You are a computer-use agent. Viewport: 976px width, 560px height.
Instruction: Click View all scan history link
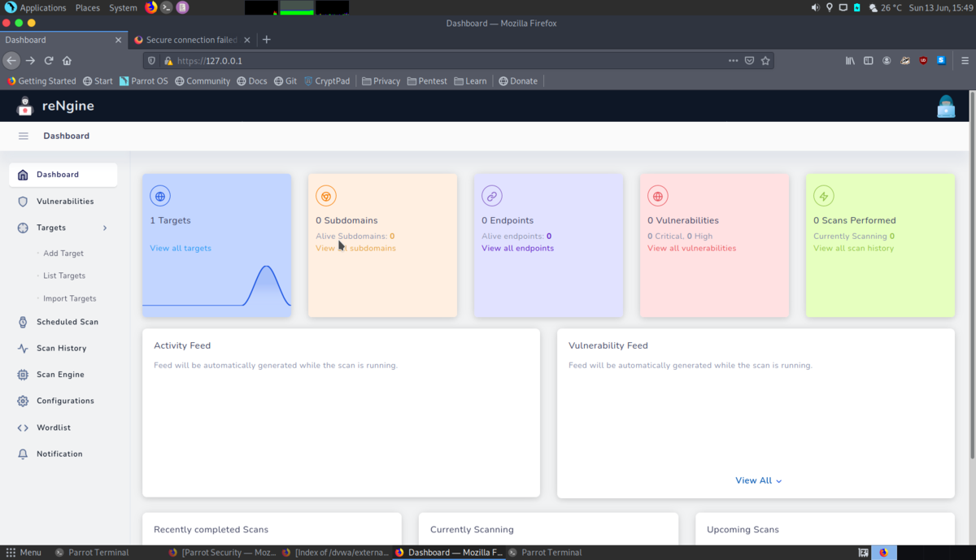coord(853,248)
